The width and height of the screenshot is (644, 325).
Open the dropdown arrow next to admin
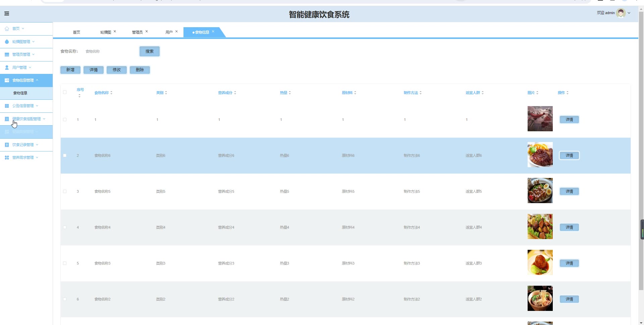[629, 13]
